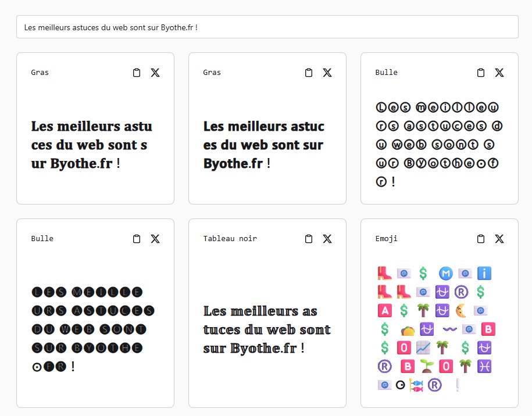Click the Gras label on the serif bold card
The height and width of the screenshot is (416, 532).
(x=40, y=73)
